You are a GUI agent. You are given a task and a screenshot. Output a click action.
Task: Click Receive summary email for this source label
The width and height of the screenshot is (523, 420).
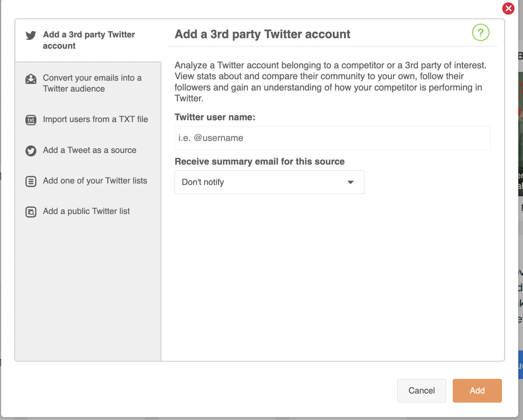pyautogui.click(x=260, y=162)
